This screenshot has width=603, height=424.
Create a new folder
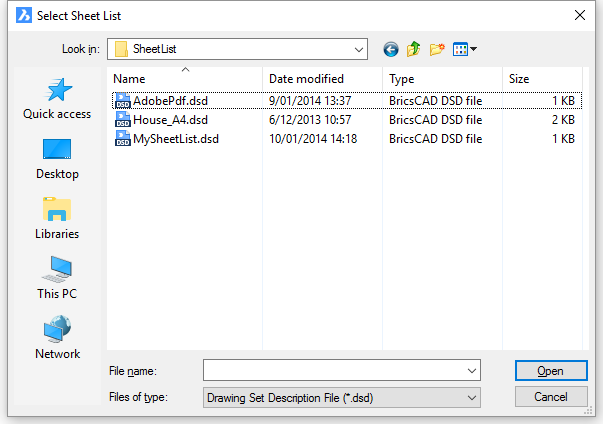[437, 49]
